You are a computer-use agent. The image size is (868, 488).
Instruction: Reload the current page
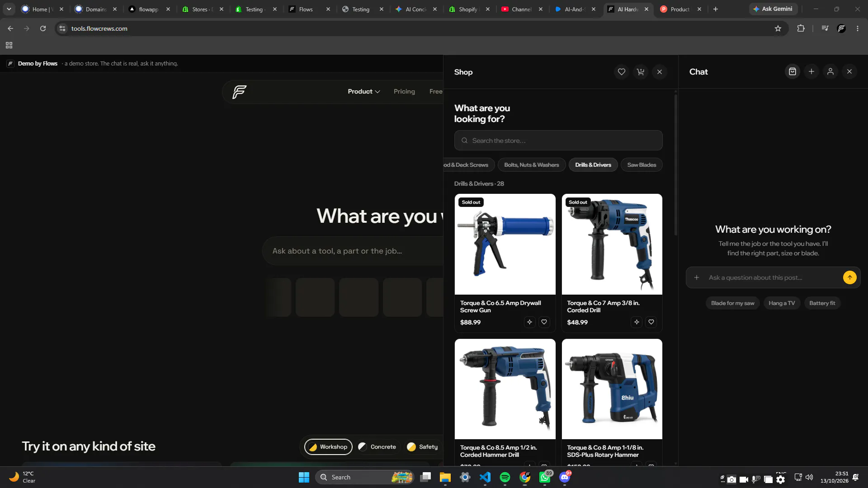[43, 28]
